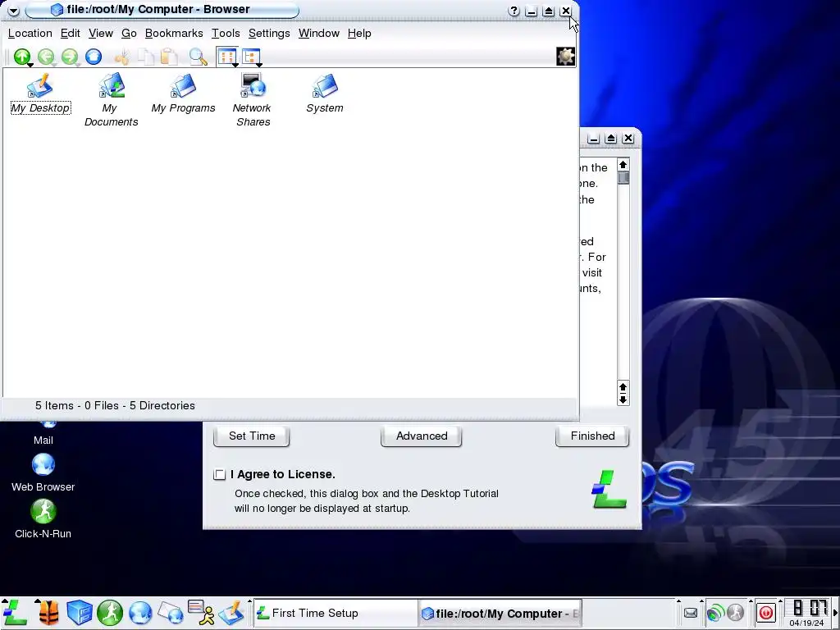Click the Forward navigation arrow

click(x=70, y=57)
